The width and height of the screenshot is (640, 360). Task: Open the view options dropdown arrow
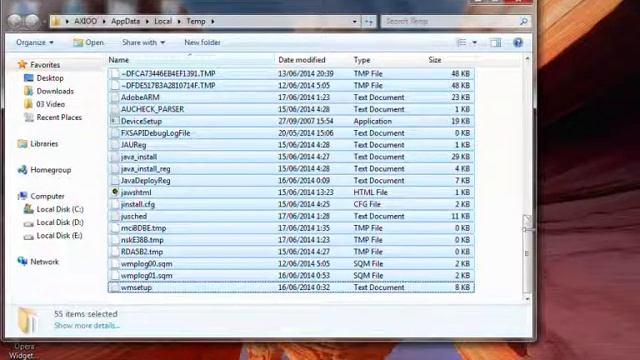pos(474,42)
